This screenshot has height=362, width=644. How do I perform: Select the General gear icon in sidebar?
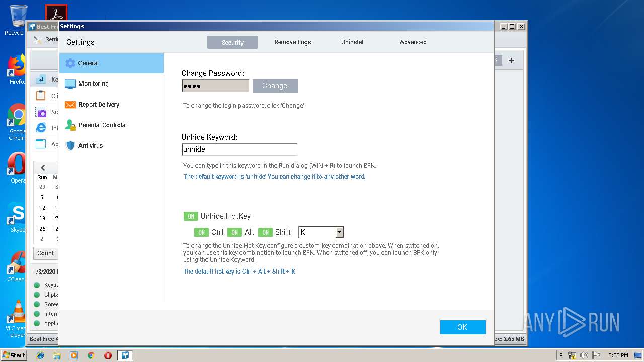click(70, 63)
